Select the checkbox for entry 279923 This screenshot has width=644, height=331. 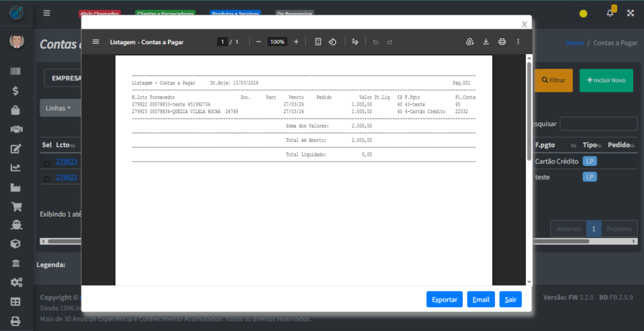tap(47, 163)
